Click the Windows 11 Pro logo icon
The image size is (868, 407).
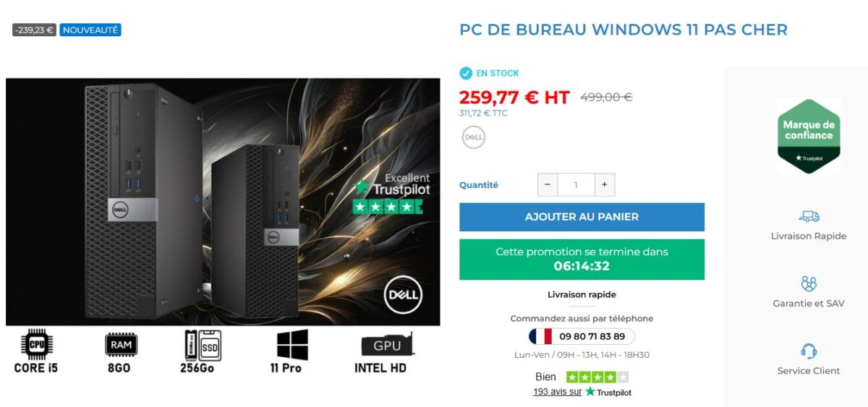click(292, 345)
